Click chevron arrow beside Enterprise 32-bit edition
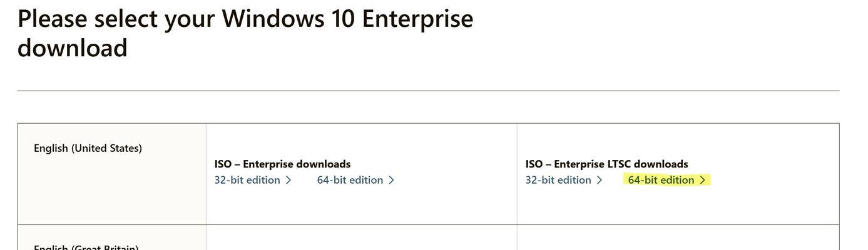This screenshot has height=250, width=868. point(288,180)
